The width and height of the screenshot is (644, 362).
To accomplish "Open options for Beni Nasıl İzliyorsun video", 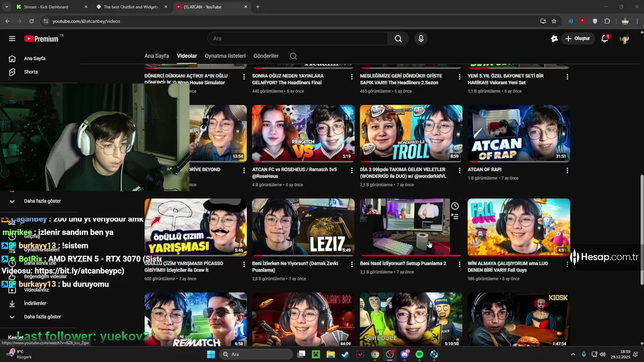I will 459,264.
